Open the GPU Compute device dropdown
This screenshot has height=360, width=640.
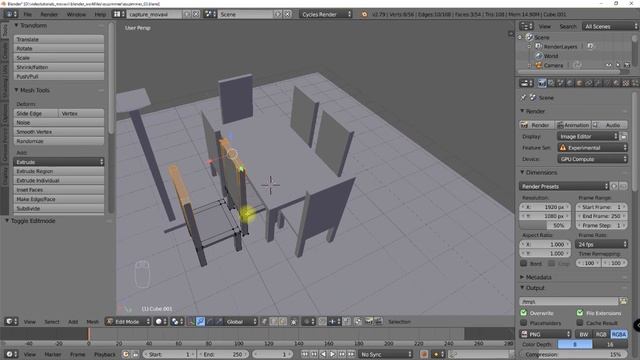point(593,159)
